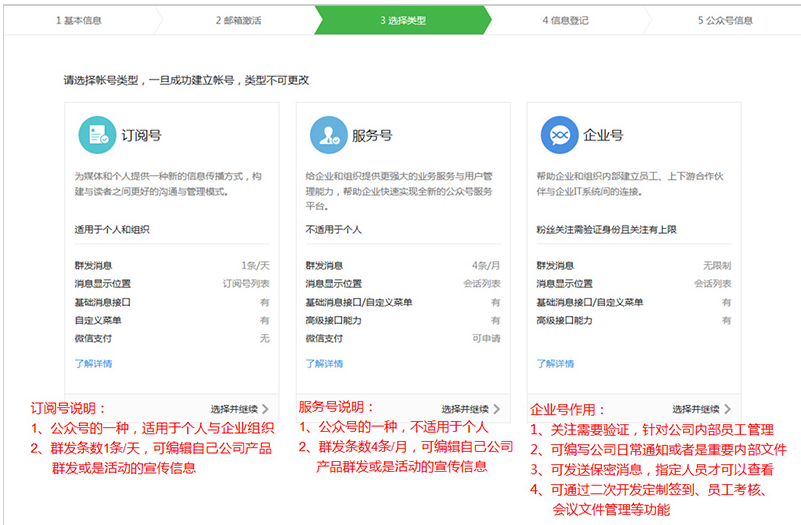Go to step 2 邮箱激活
Image resolution: width=801 pixels, height=525 pixels.
238,19
